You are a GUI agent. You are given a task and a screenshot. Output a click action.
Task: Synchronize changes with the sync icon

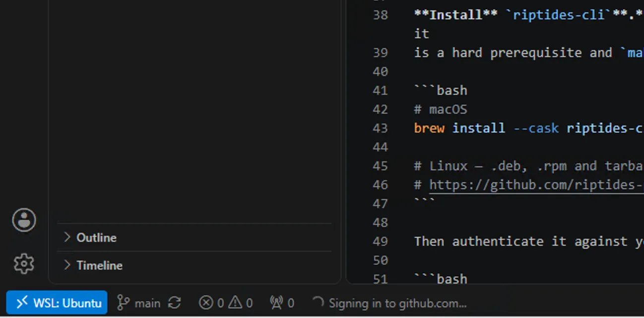175,303
